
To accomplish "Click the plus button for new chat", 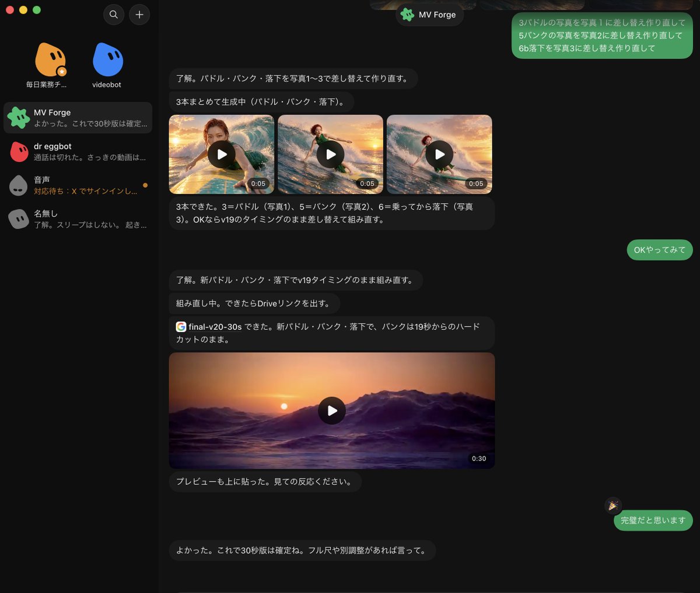I will [x=139, y=15].
